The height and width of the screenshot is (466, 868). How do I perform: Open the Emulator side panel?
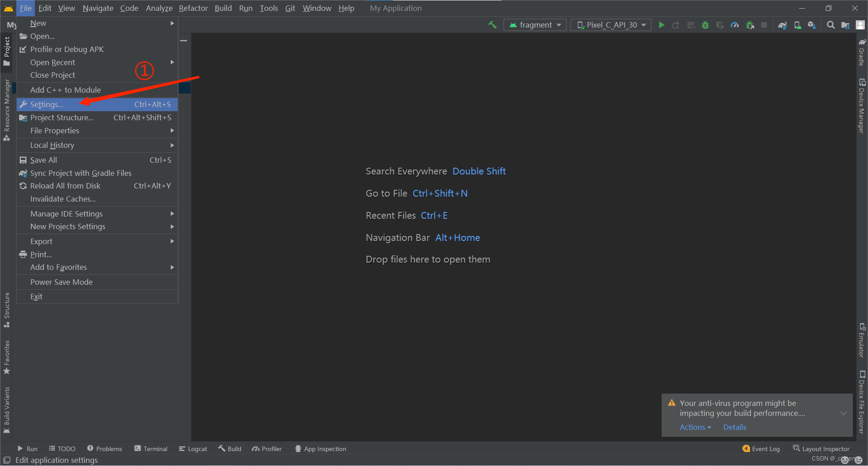coord(862,340)
